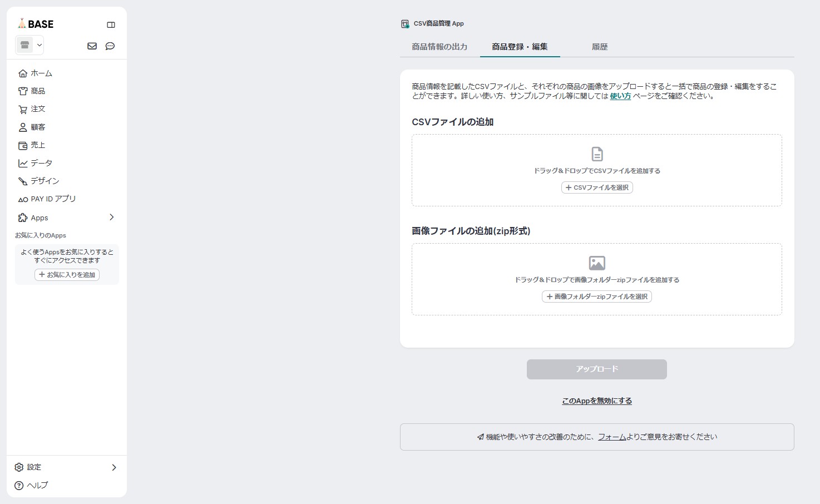820x504 pixels.
Task: Click お気に入りを追加 button
Action: pyautogui.click(x=67, y=275)
